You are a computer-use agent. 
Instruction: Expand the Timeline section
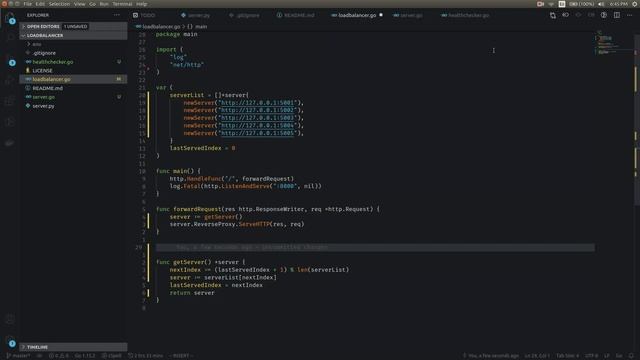[x=73, y=347]
